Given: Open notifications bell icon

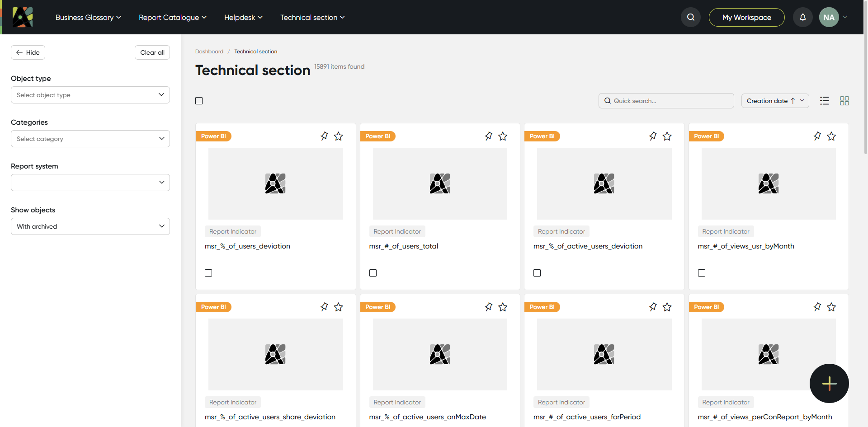Looking at the screenshot, I should click(802, 17).
